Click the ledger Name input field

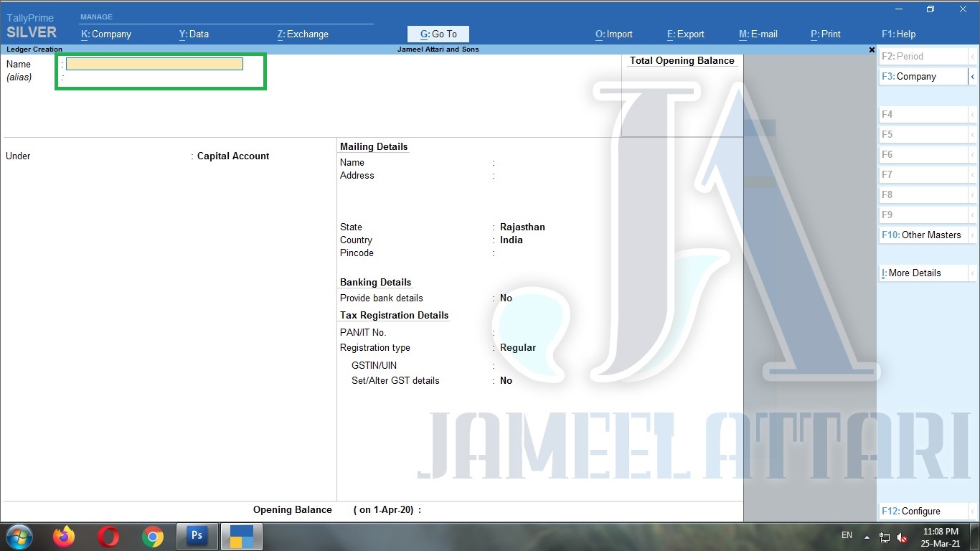coord(154,64)
